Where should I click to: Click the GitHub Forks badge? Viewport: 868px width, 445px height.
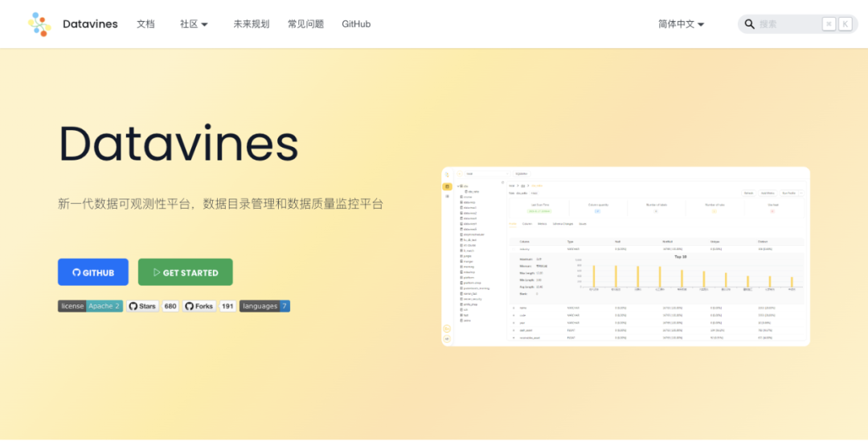pyautogui.click(x=199, y=306)
